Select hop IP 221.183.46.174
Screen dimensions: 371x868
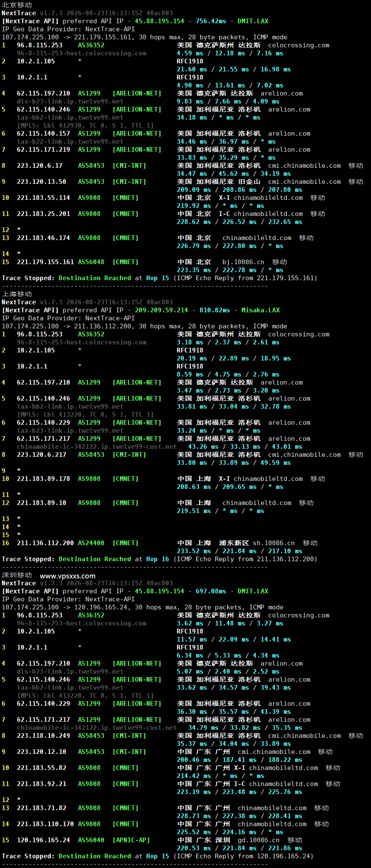pyautogui.click(x=44, y=238)
